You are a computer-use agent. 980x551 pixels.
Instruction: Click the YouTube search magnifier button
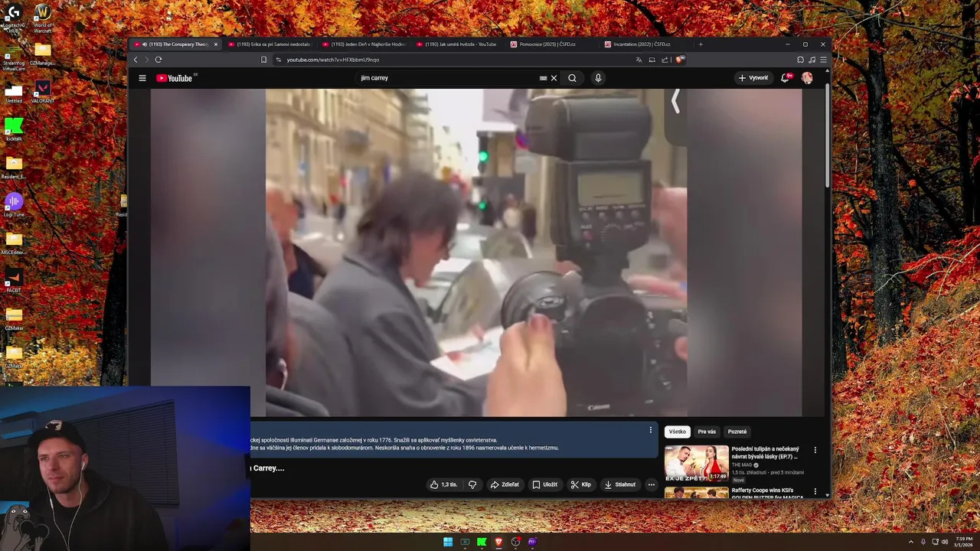[572, 78]
